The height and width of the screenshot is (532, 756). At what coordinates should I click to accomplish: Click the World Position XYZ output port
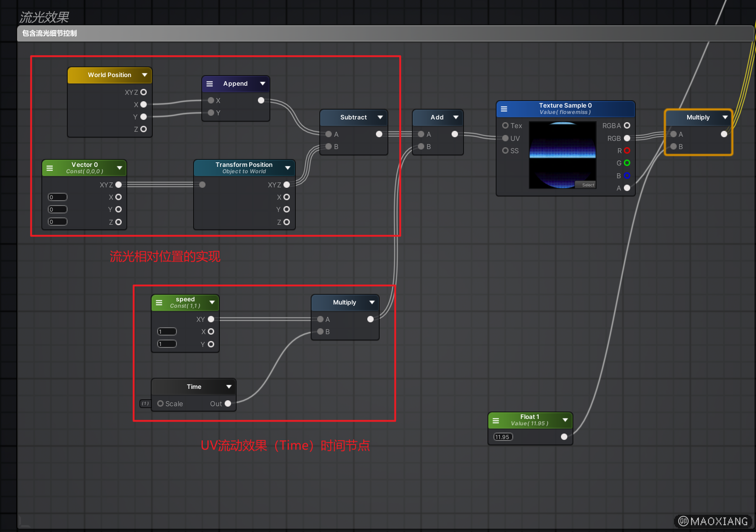(144, 92)
